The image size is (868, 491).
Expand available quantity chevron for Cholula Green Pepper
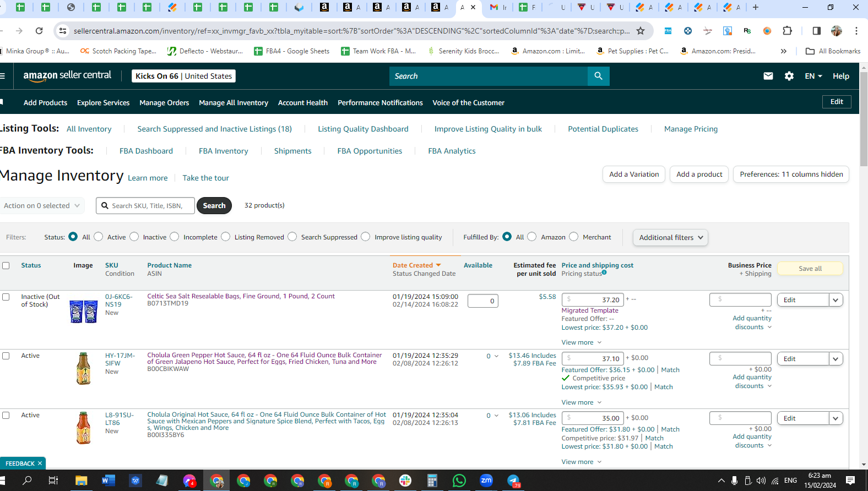pyautogui.click(x=496, y=356)
